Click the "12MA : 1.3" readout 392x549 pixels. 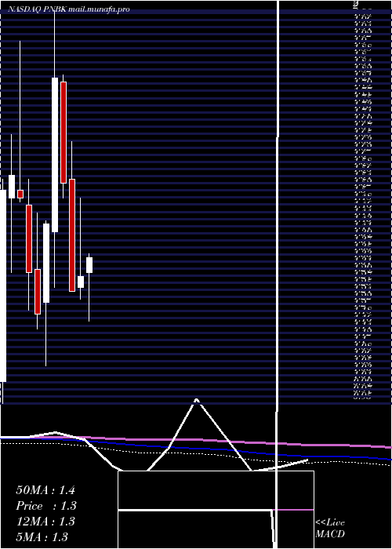pyautogui.click(x=45, y=522)
